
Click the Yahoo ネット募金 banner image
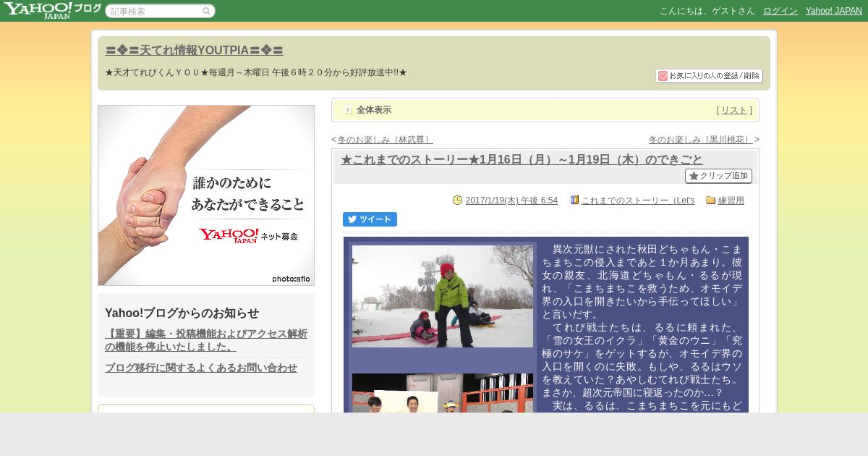pos(206,195)
